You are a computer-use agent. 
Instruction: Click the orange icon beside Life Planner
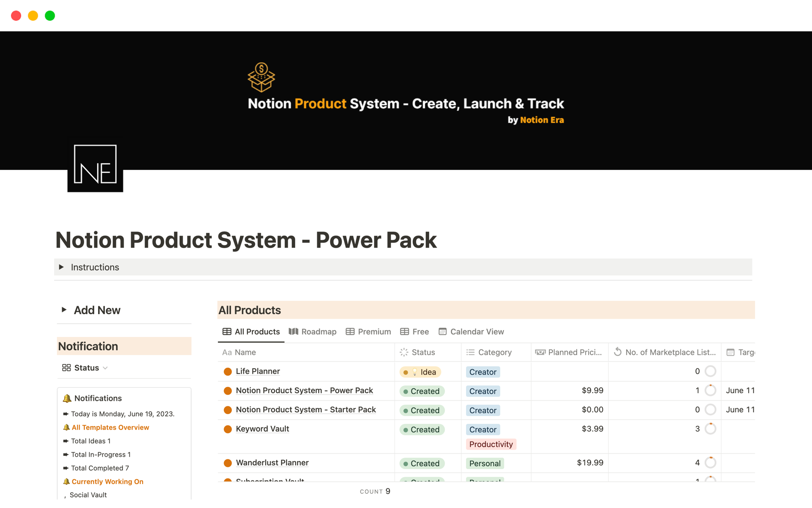point(228,372)
